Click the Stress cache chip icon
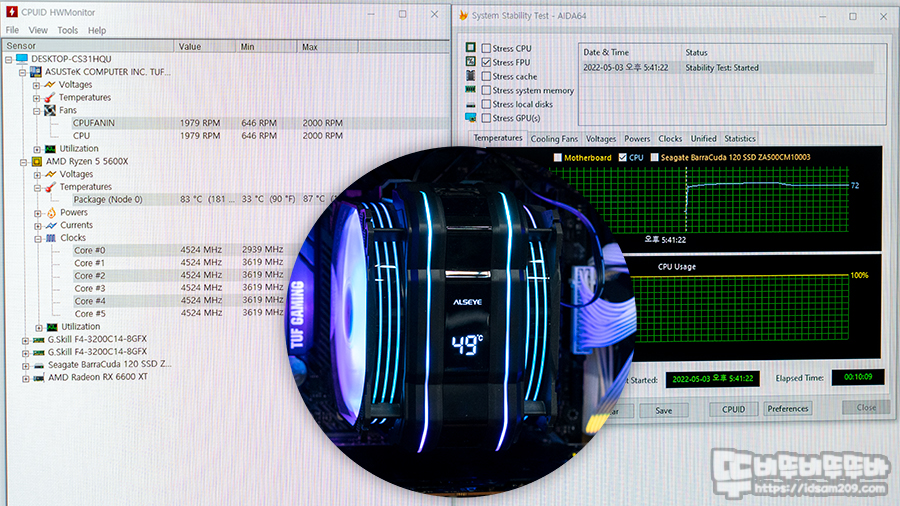The image size is (900, 506). tap(471, 75)
